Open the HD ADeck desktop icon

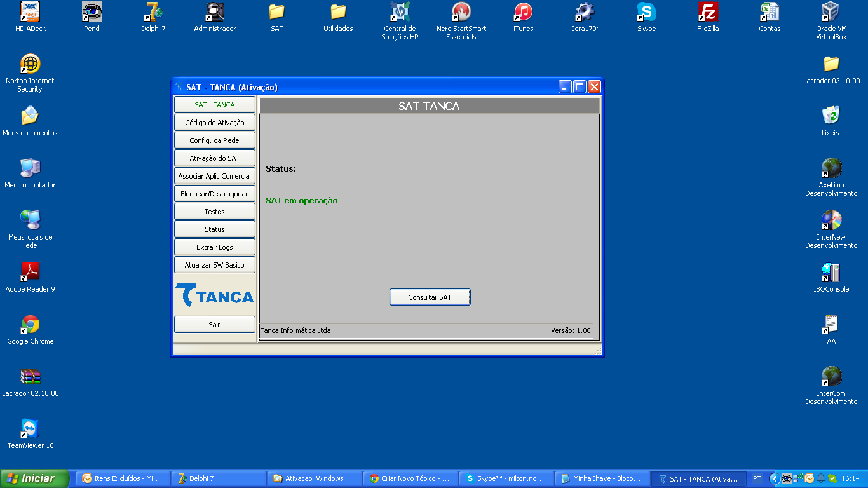(x=31, y=17)
